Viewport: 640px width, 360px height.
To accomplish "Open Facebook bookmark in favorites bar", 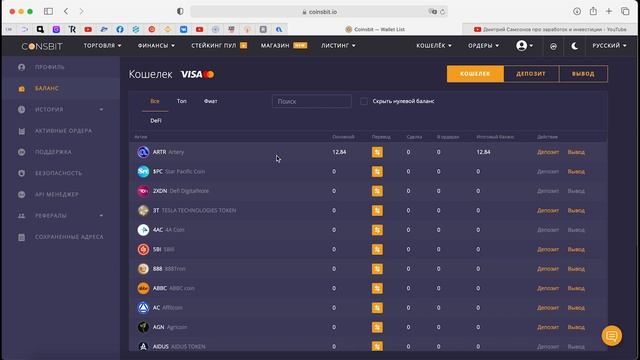I will pos(120,29).
